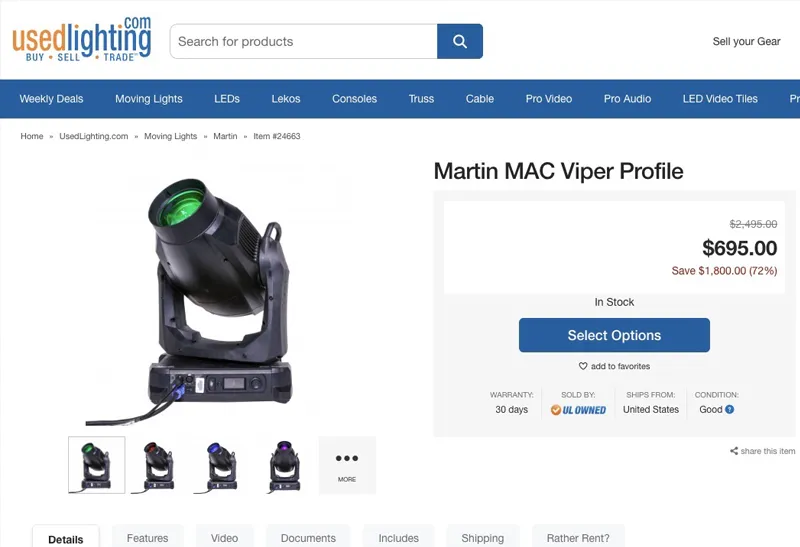Open LED Video Tiles nav menu

coord(720,99)
